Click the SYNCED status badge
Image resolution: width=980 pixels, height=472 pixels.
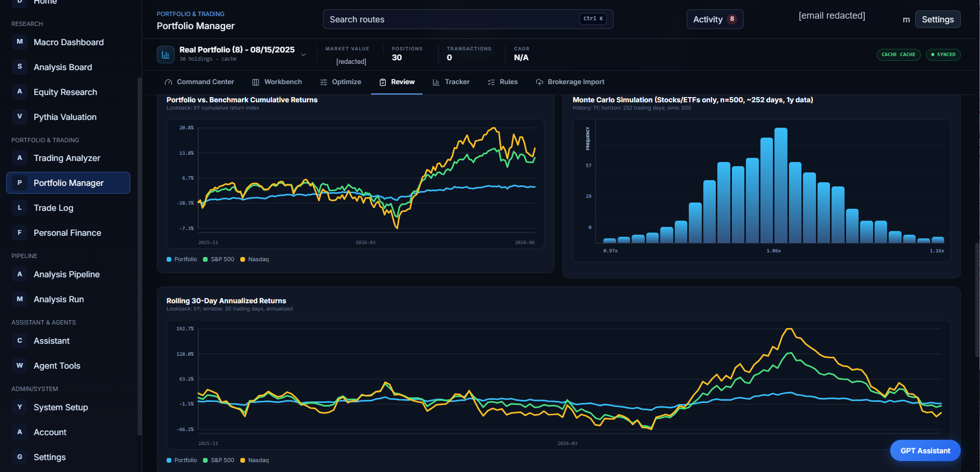coord(943,55)
